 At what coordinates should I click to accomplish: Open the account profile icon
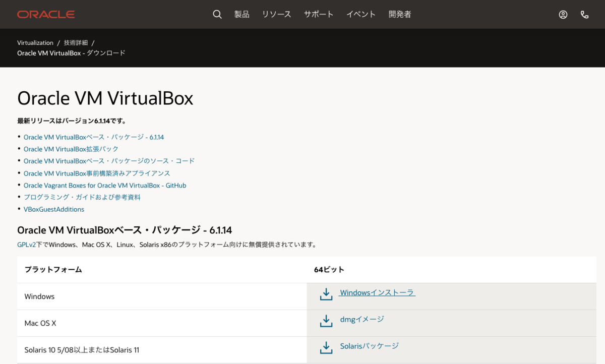point(563,15)
